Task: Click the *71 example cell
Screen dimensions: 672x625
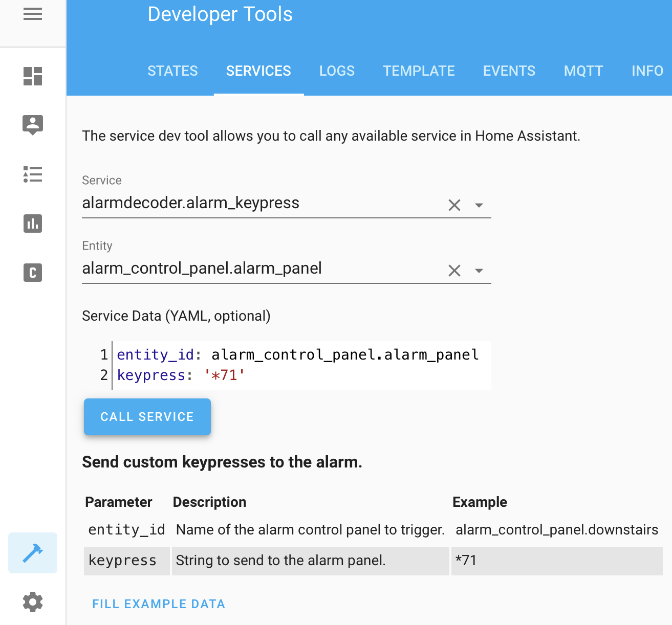Action: tap(557, 561)
